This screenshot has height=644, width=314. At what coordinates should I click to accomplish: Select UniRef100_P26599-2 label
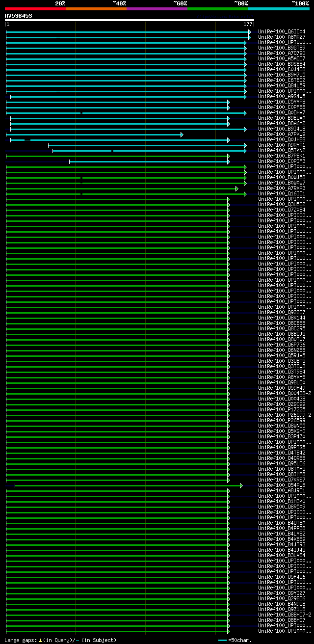[285, 415]
